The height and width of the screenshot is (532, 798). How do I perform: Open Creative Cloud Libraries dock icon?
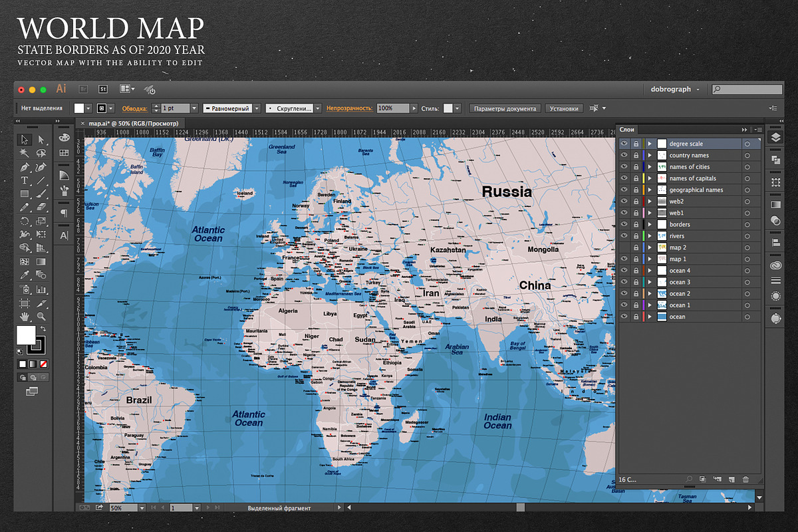(775, 265)
